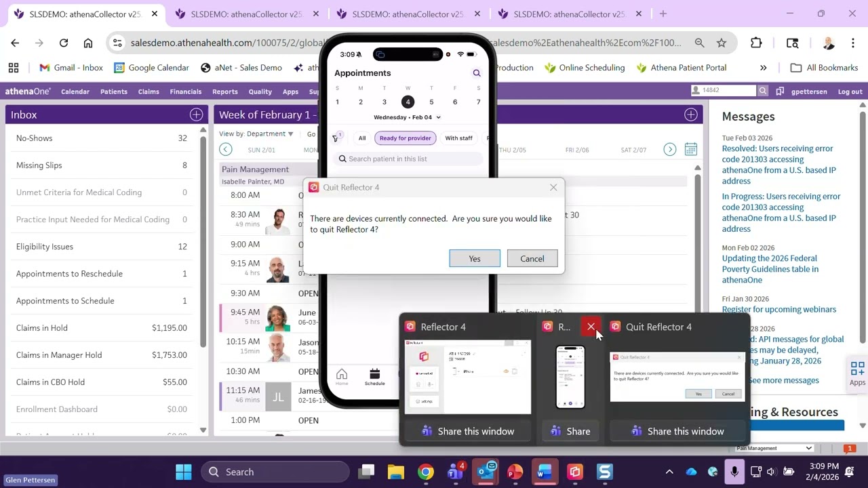The width and height of the screenshot is (868, 488).
Task: Open the Patients menu
Action: click(x=114, y=91)
